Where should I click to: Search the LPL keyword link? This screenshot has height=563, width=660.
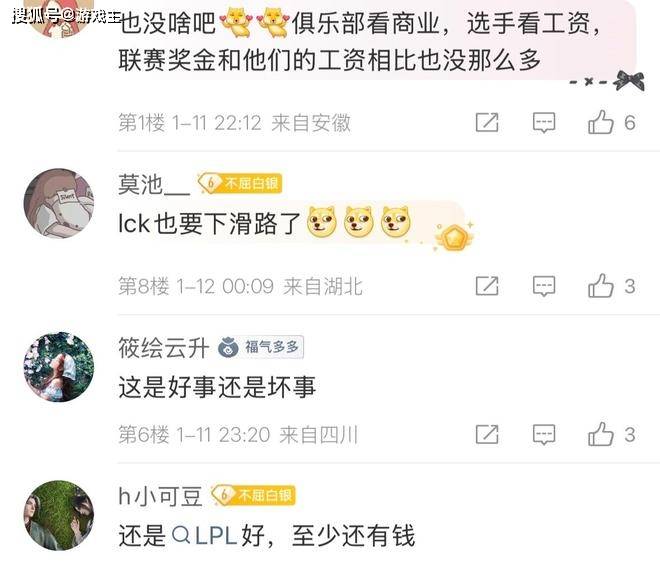click(x=205, y=536)
